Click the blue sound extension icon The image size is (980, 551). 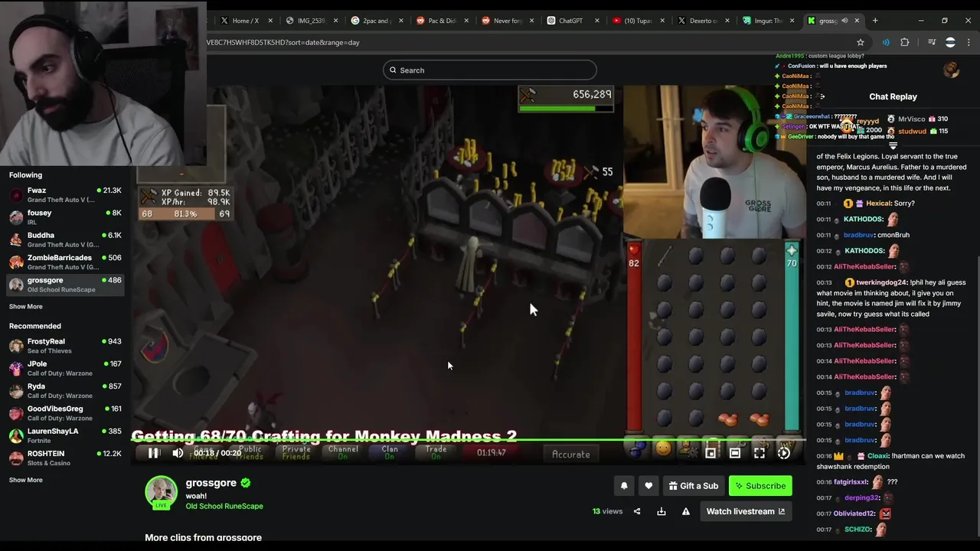pos(886,42)
